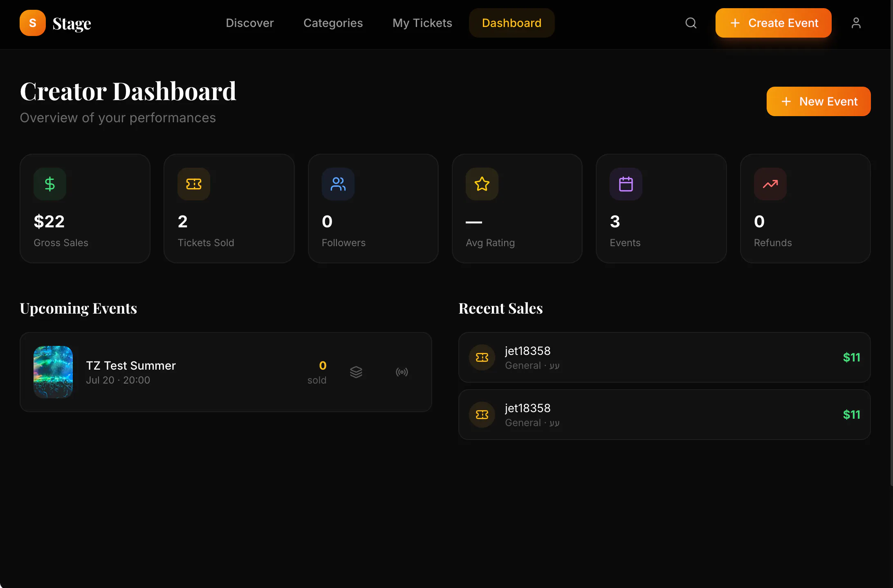Click the broadcast icon on TZ Test Summer
Viewport: 893px width, 588px height.
pyautogui.click(x=402, y=372)
